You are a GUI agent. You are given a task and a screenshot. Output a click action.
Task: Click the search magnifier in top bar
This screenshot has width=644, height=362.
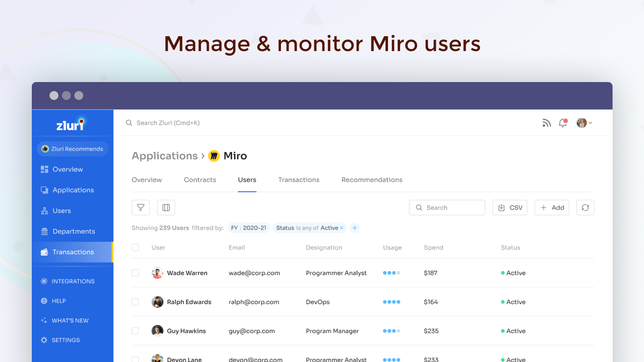pyautogui.click(x=129, y=123)
